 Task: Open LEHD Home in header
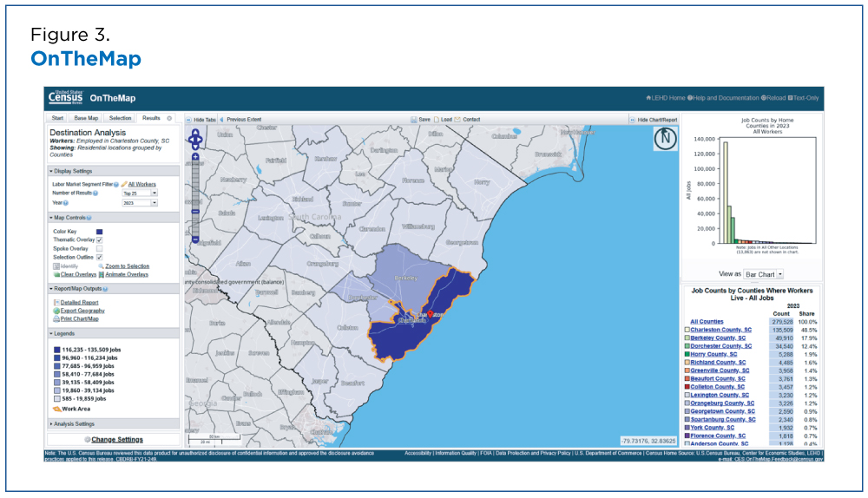pos(666,98)
